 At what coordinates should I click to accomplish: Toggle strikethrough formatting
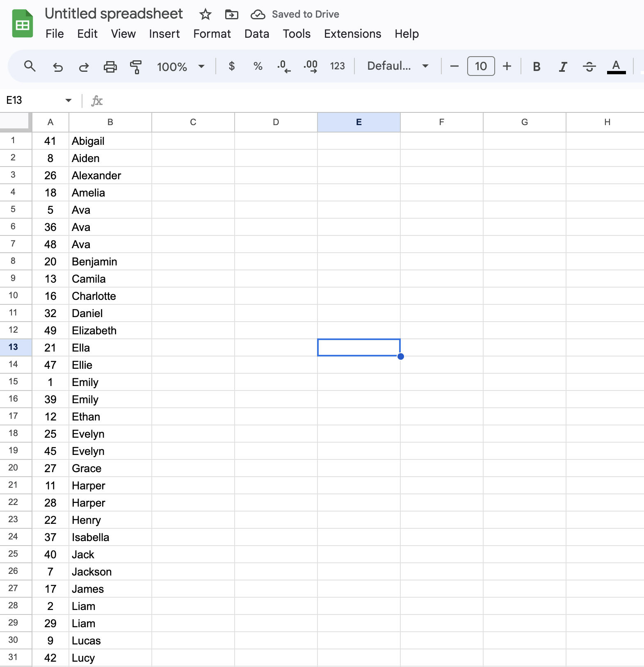coord(589,66)
